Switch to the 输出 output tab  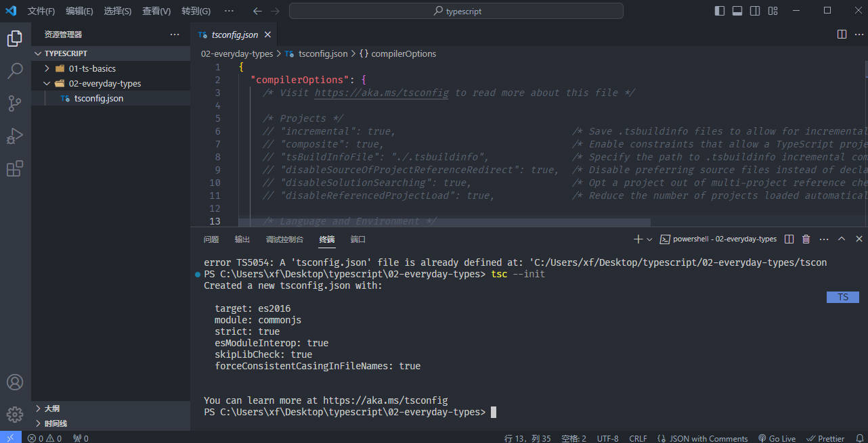click(x=242, y=239)
